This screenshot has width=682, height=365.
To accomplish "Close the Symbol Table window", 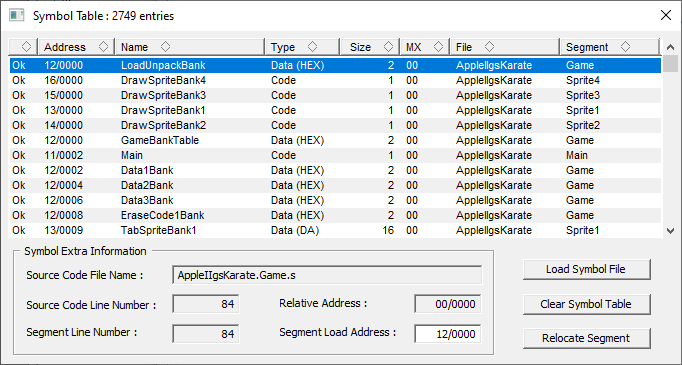I will tap(665, 16).
